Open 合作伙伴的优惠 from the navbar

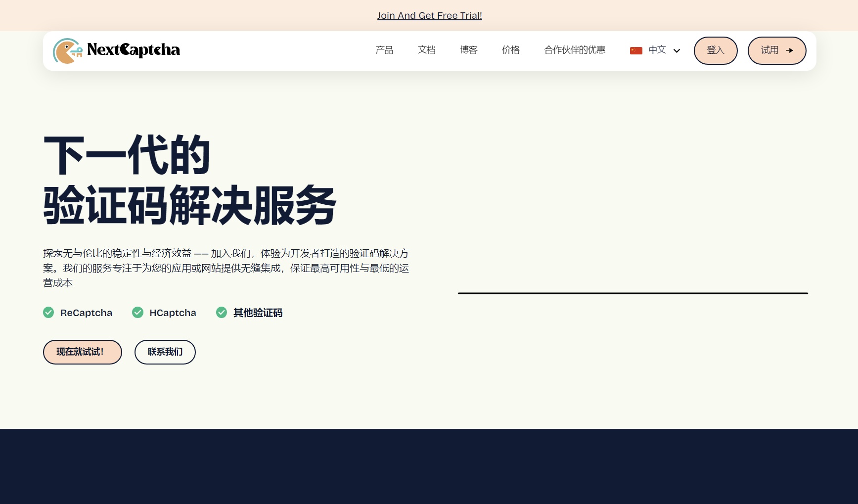[x=575, y=50]
